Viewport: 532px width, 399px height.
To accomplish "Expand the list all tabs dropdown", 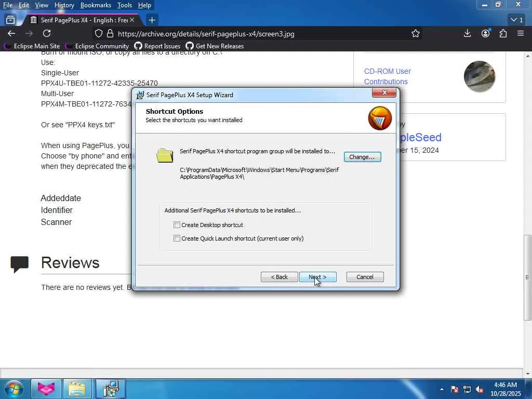I will [517, 20].
